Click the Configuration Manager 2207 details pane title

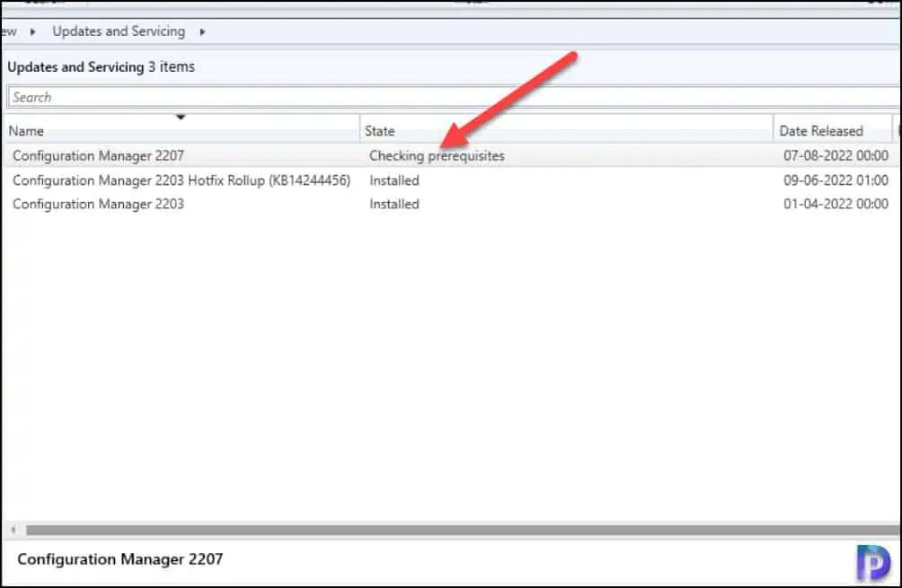pyautogui.click(x=119, y=559)
